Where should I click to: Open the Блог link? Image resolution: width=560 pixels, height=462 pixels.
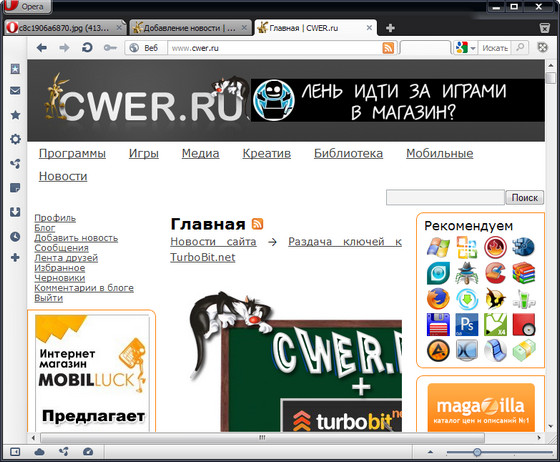45,228
